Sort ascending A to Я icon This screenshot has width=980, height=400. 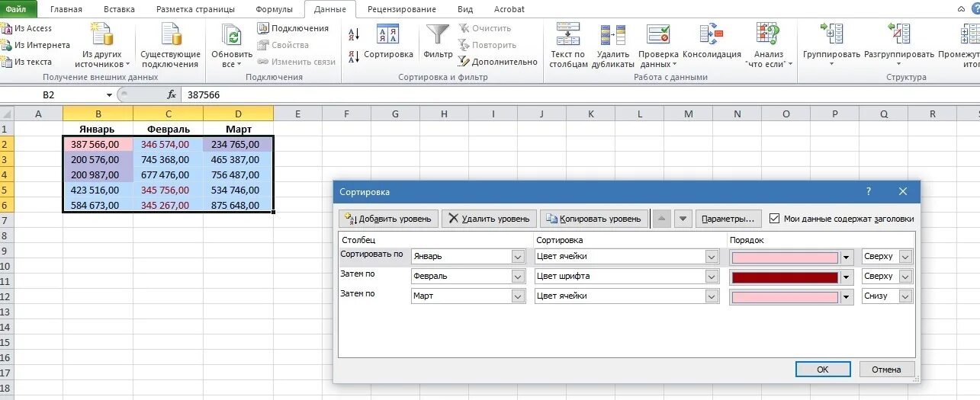point(354,34)
